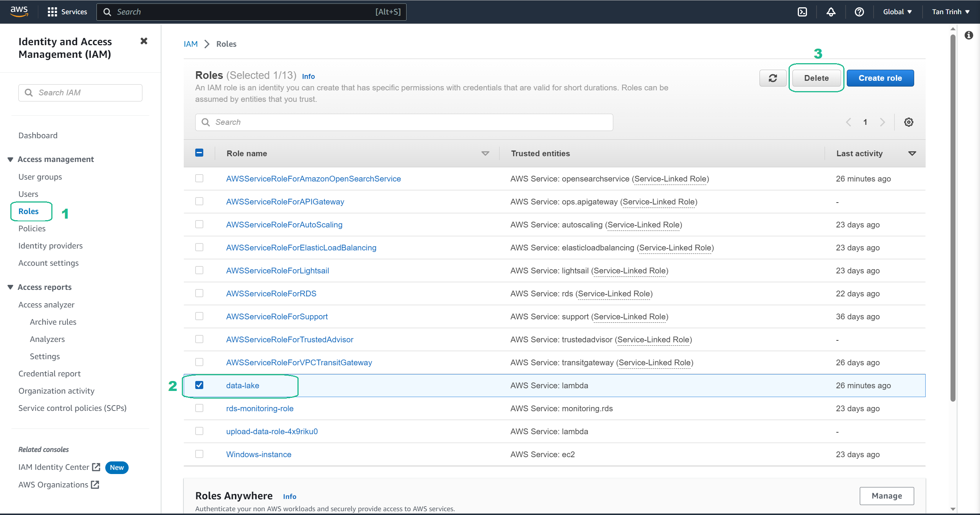Open IAM Identity Center external link icon

[96, 467]
